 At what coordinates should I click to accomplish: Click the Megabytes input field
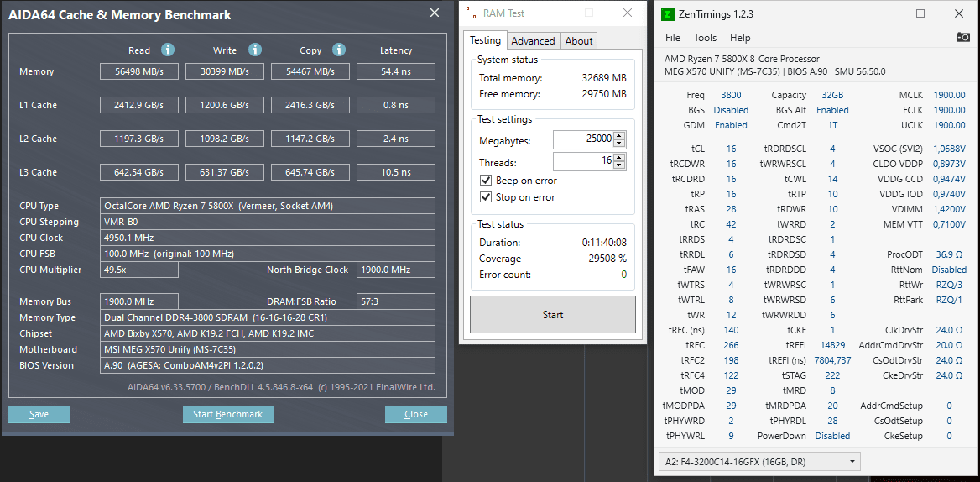point(583,141)
